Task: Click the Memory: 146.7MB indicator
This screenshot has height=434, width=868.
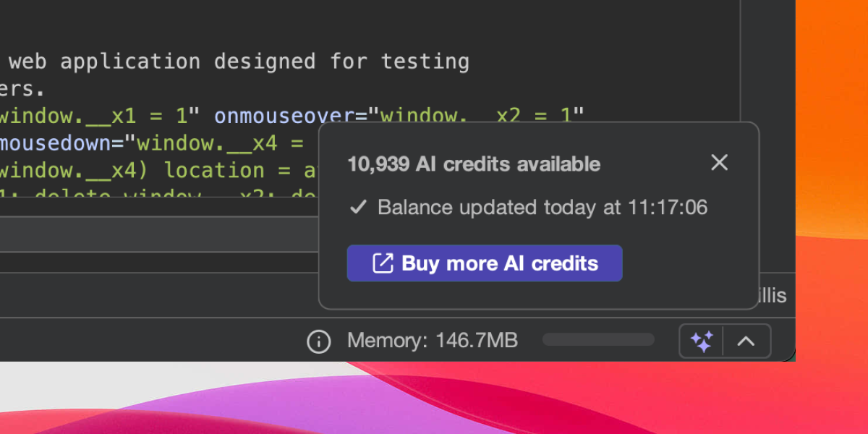Action: (x=432, y=341)
